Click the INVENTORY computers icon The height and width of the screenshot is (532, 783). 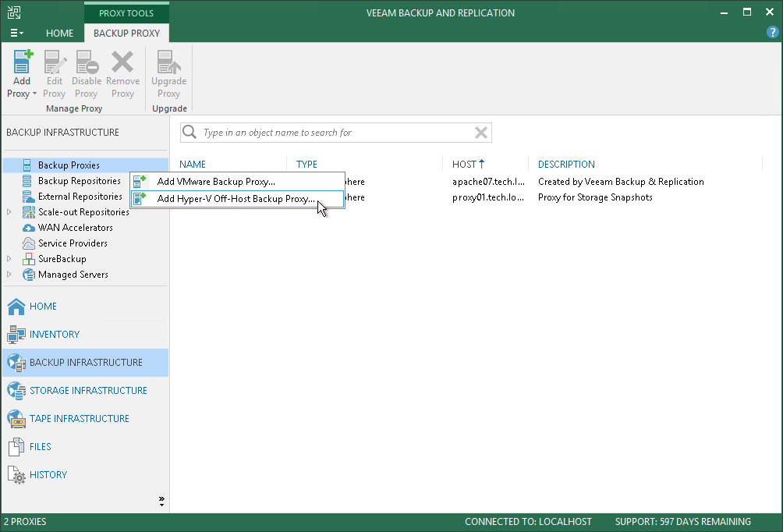pos(16,335)
